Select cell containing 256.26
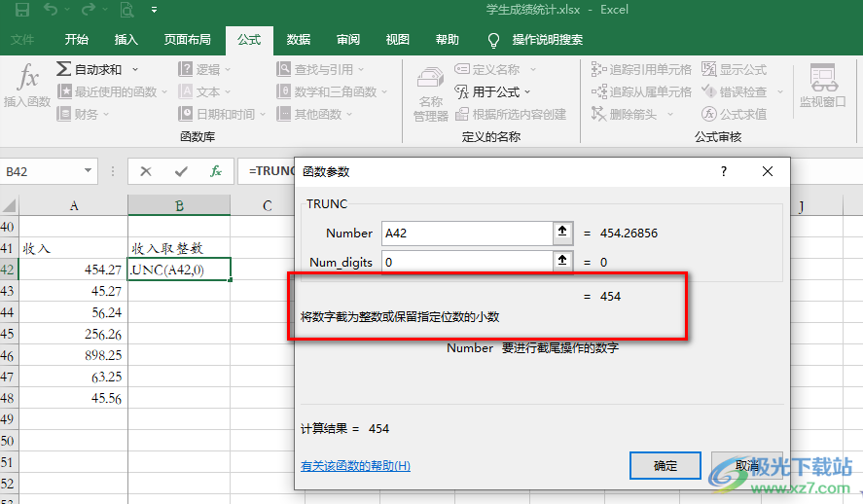 click(73, 334)
